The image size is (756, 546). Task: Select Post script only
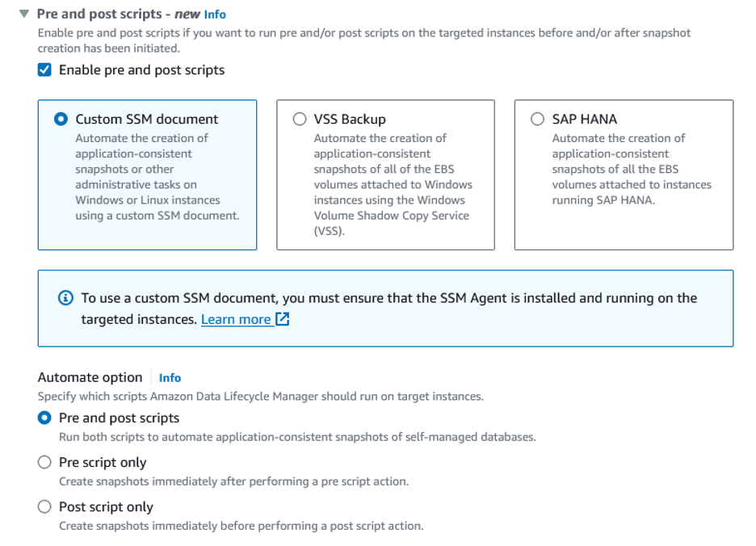point(43,506)
